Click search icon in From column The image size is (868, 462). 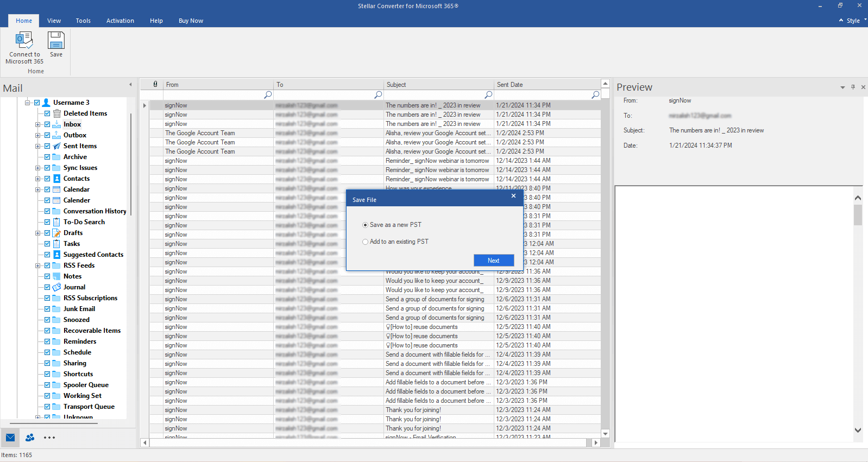tap(268, 95)
